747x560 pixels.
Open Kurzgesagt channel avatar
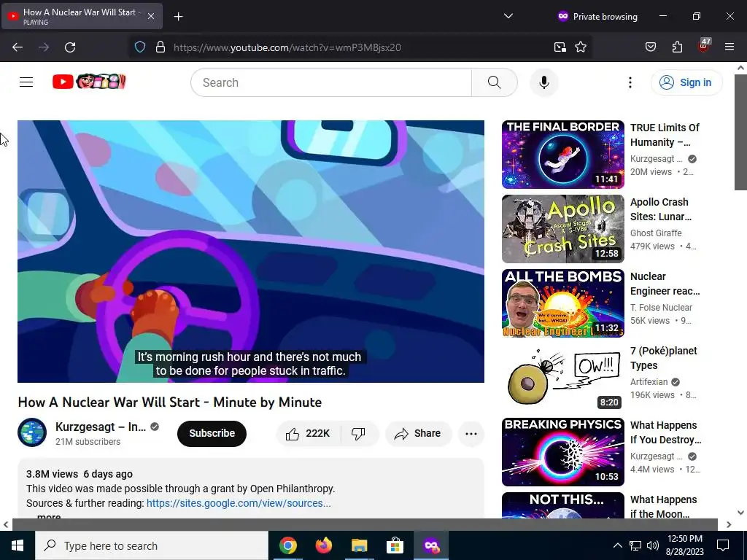point(32,432)
